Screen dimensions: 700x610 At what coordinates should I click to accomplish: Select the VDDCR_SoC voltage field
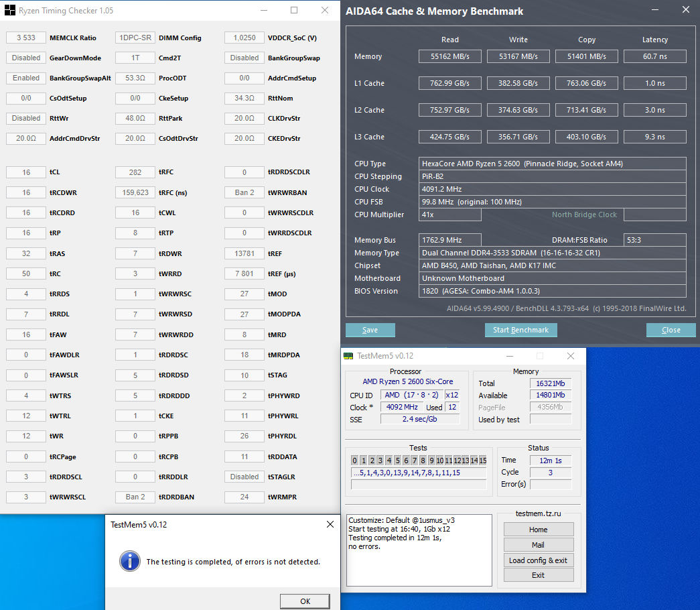pyautogui.click(x=244, y=38)
